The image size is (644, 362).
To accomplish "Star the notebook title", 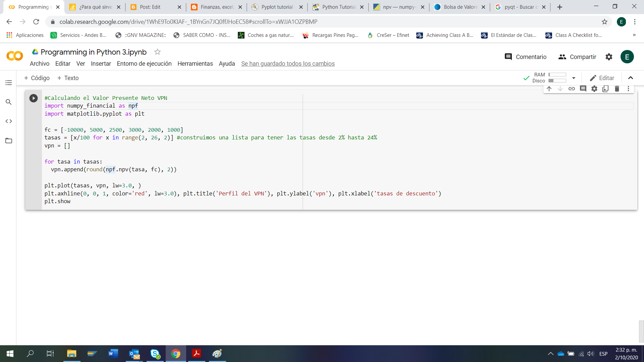I will tap(157, 52).
